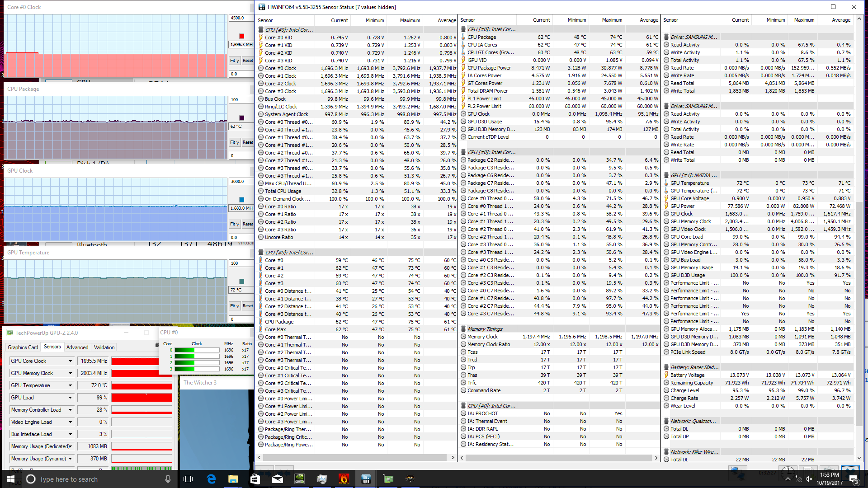Switch to GPU-Z on the taskbar

pos(388,479)
